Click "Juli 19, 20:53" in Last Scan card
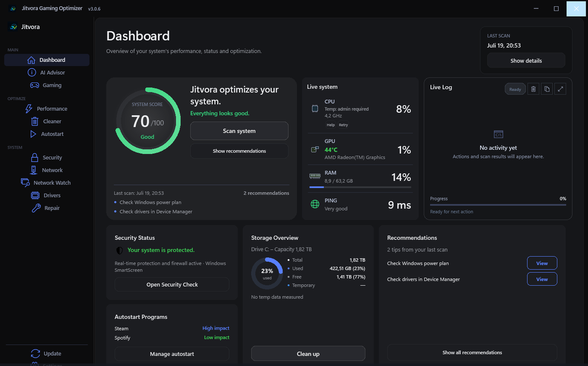 504,46
